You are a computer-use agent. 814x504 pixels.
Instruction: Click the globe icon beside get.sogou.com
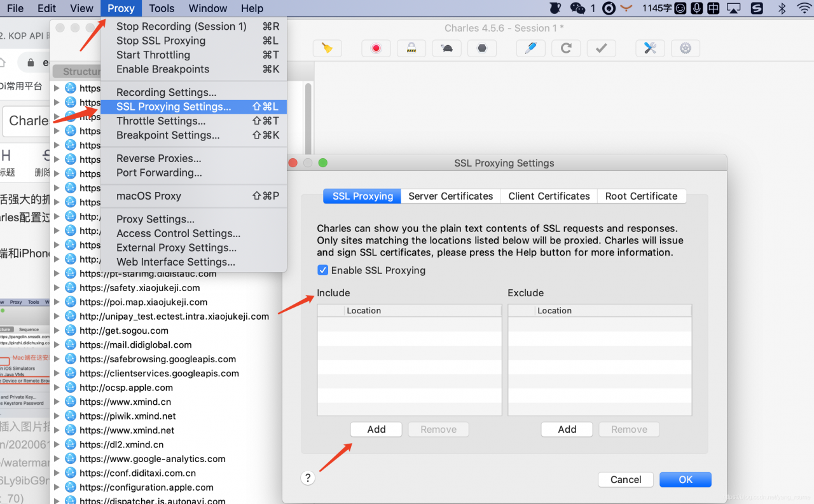pos(70,330)
